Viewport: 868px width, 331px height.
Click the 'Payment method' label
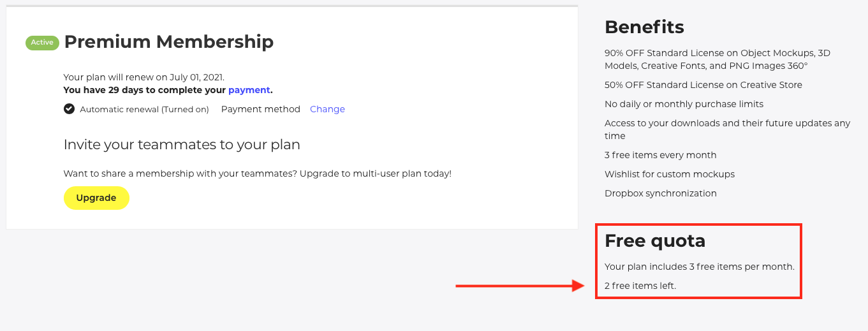pyautogui.click(x=261, y=109)
